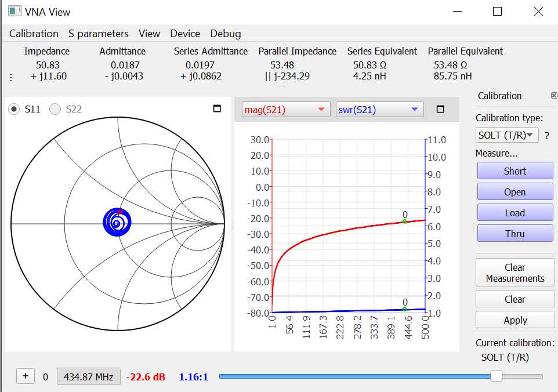
Task: Click the VNA View app icon
Action: pos(15,11)
